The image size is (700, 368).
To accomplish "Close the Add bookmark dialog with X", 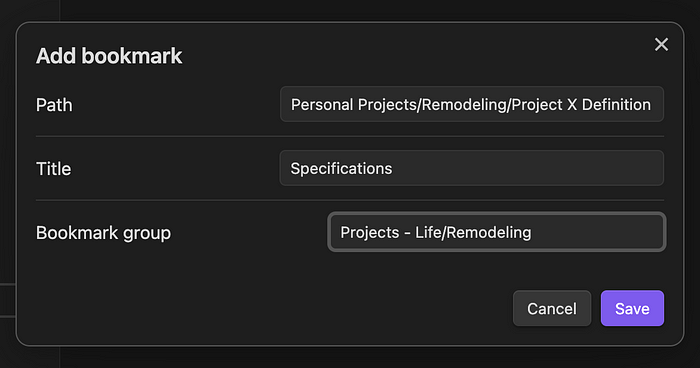I will [x=661, y=44].
